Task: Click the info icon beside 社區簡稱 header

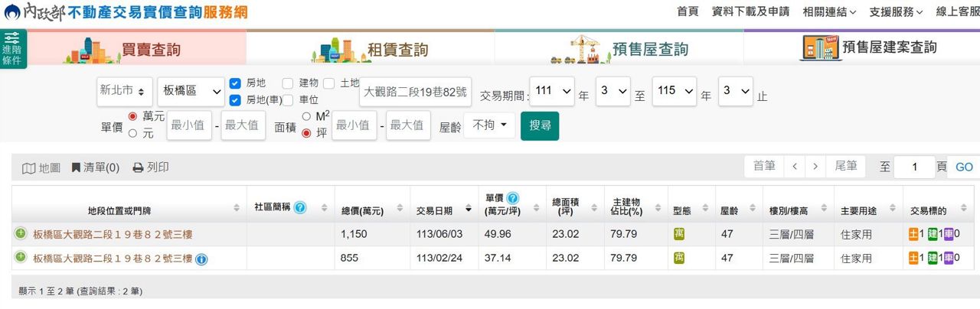Action: (x=300, y=208)
